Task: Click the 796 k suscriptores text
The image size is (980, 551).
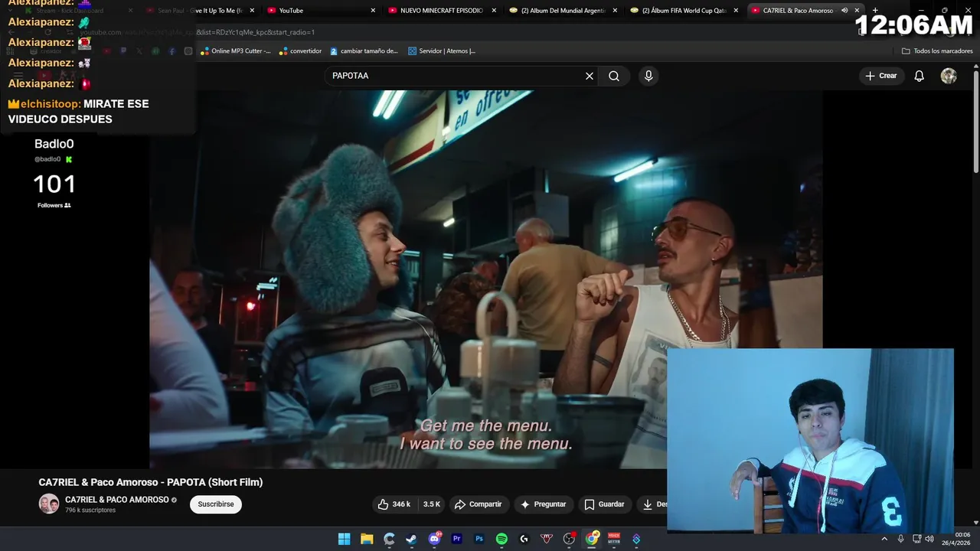Action: 90,510
